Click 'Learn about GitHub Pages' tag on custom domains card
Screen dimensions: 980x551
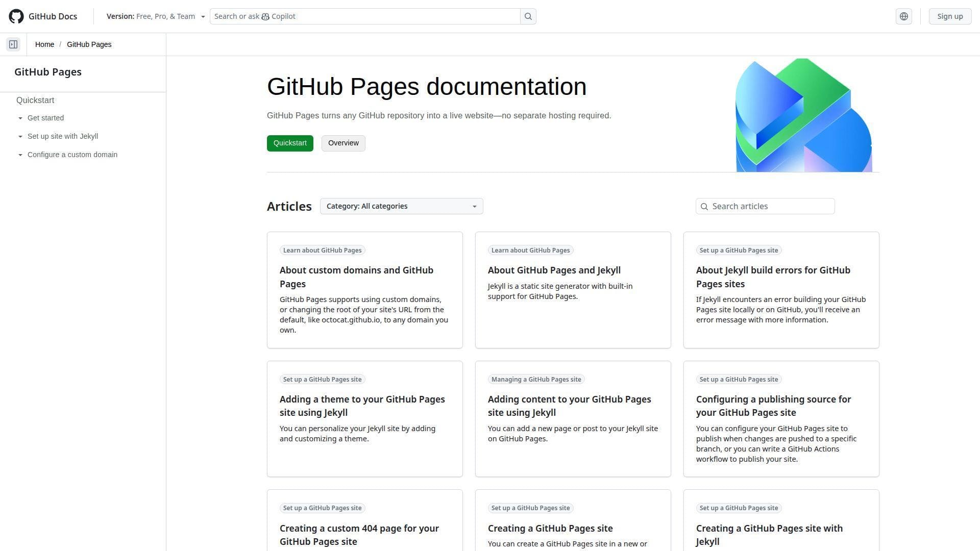[x=323, y=251]
